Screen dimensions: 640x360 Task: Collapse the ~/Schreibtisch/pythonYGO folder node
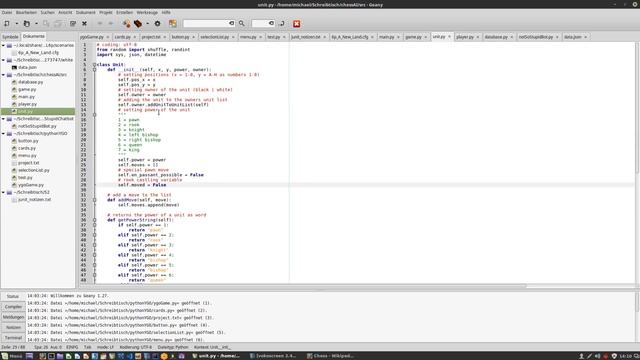4,133
